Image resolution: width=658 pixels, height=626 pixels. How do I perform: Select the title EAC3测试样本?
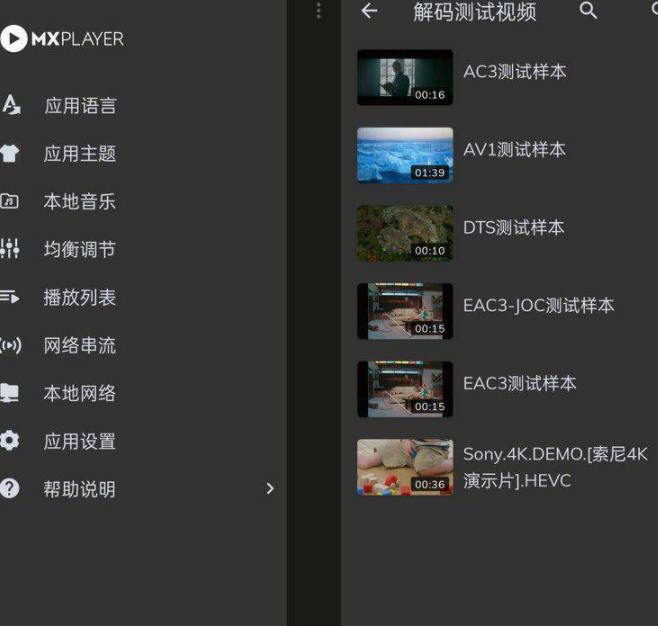coord(520,383)
